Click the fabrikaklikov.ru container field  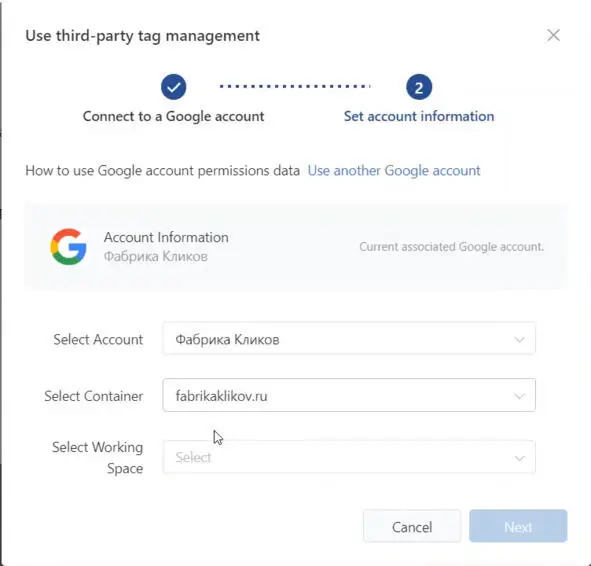tap(349, 395)
